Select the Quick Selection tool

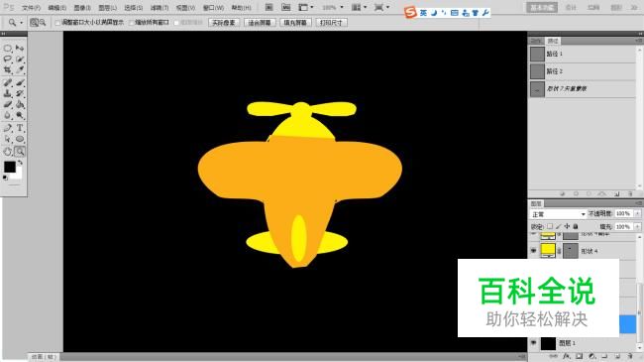coord(19,60)
